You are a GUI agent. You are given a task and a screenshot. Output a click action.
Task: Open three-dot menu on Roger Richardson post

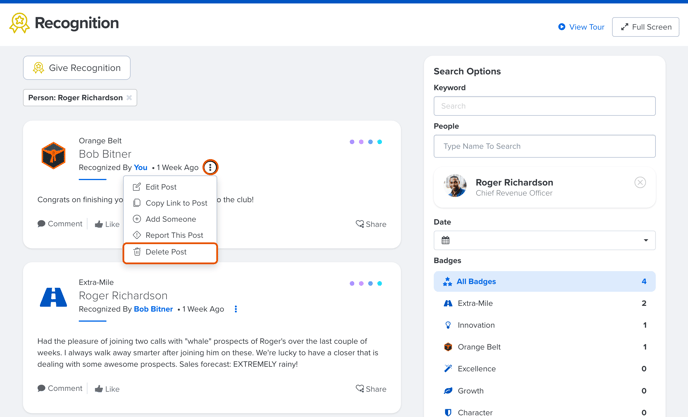click(x=236, y=309)
